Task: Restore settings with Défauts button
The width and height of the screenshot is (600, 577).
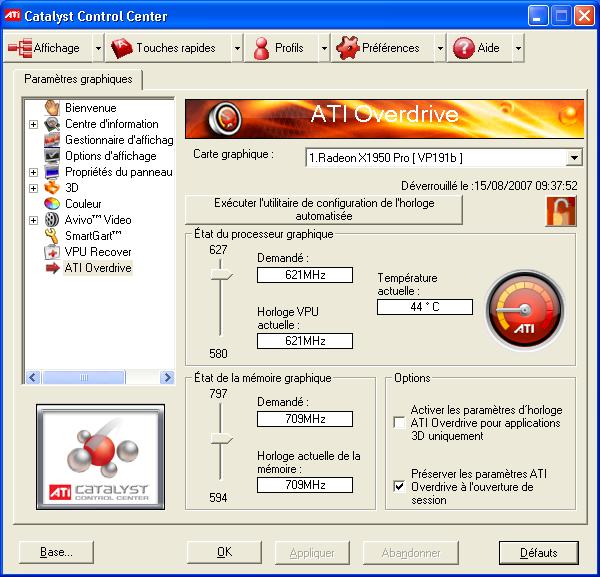Action: coord(538,553)
